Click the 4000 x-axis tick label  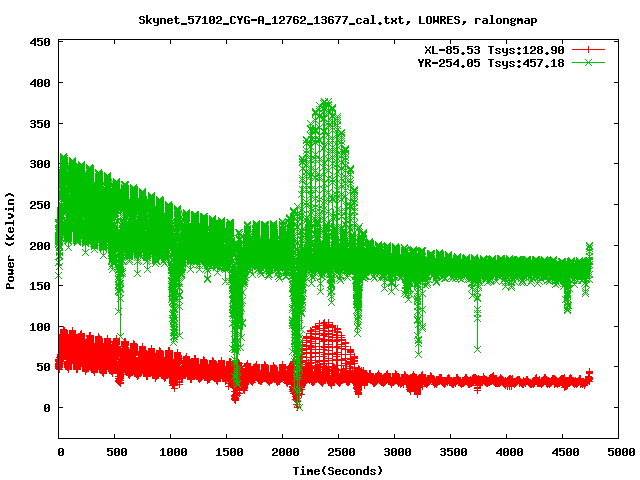tap(509, 452)
